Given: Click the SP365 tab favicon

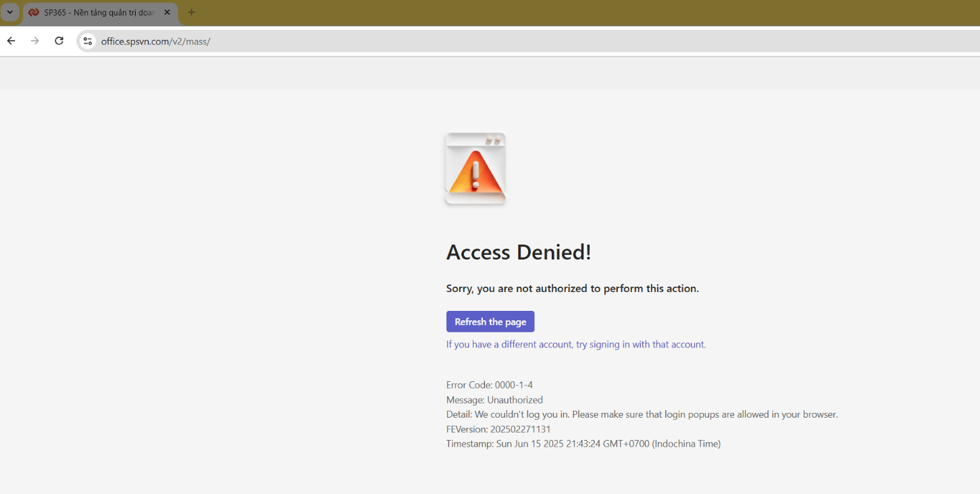Looking at the screenshot, I should coord(34,12).
